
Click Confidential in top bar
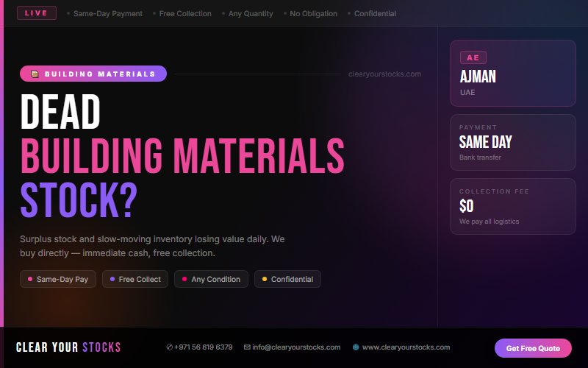[375, 13]
